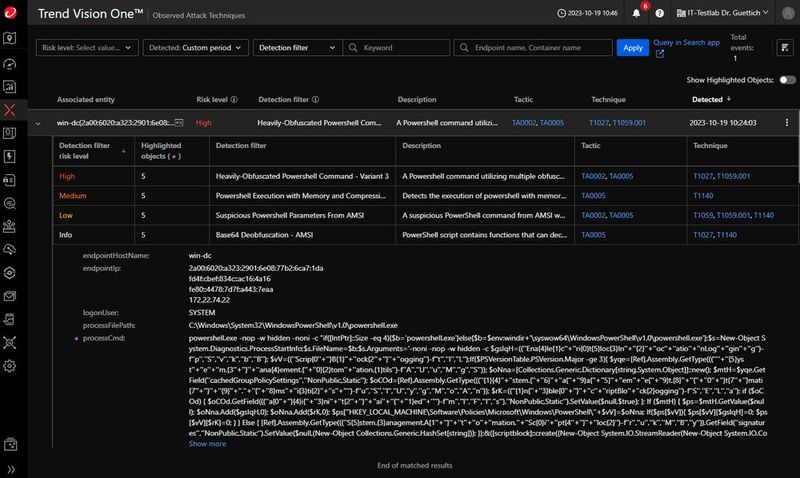The image size is (800, 478).
Task: Open the envelope email sidebar icon
Action: (x=10, y=296)
